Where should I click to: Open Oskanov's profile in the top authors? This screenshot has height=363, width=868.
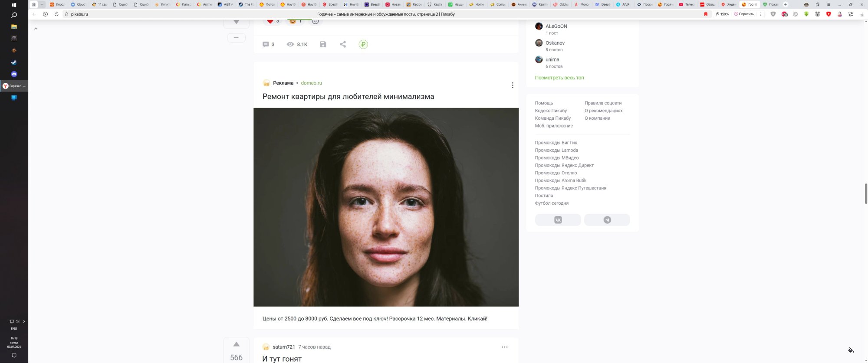pyautogui.click(x=555, y=43)
